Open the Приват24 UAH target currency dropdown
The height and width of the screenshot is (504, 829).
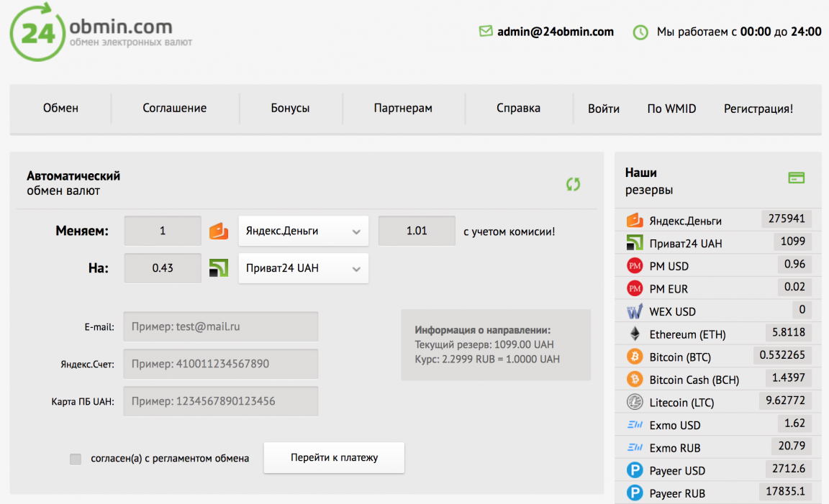click(x=304, y=268)
